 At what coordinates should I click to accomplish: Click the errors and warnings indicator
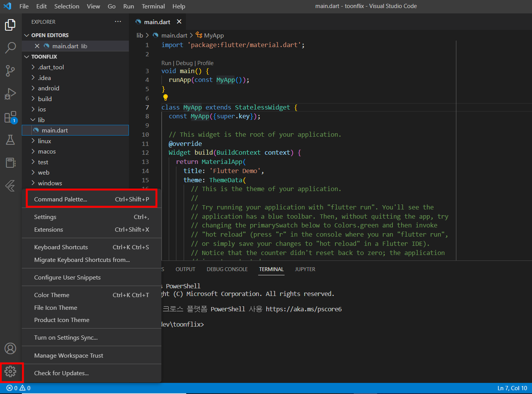coord(17,388)
